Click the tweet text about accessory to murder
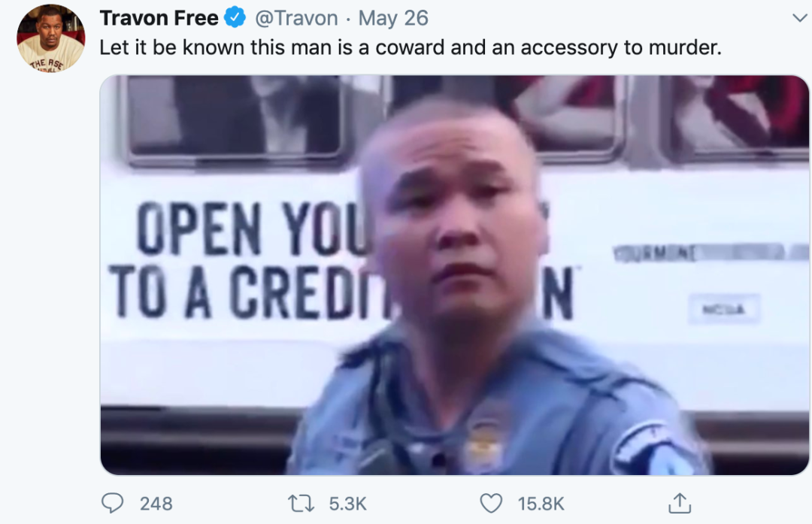Image resolution: width=812 pixels, height=524 pixels. 411,47
